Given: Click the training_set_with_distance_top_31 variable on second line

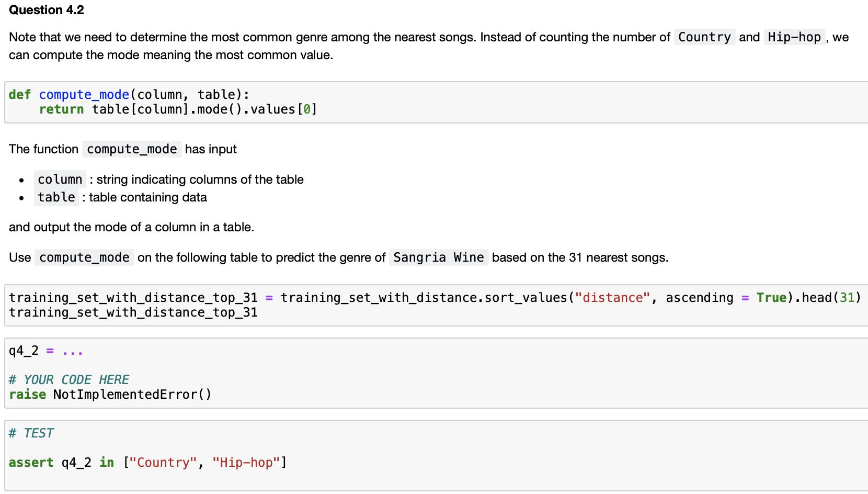Looking at the screenshot, I should pyautogui.click(x=132, y=312).
